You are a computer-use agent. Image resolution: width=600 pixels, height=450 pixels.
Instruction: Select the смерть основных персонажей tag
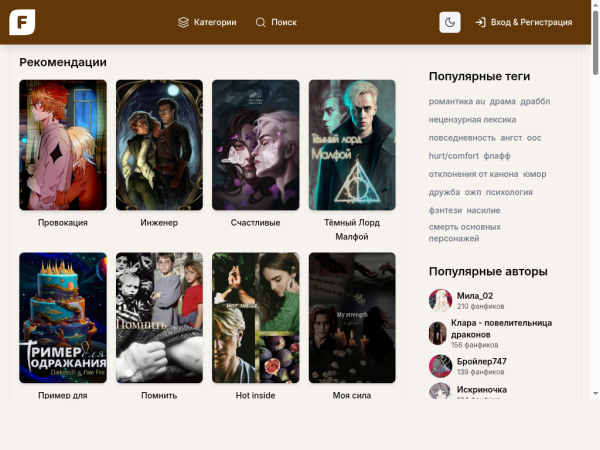[x=465, y=233]
